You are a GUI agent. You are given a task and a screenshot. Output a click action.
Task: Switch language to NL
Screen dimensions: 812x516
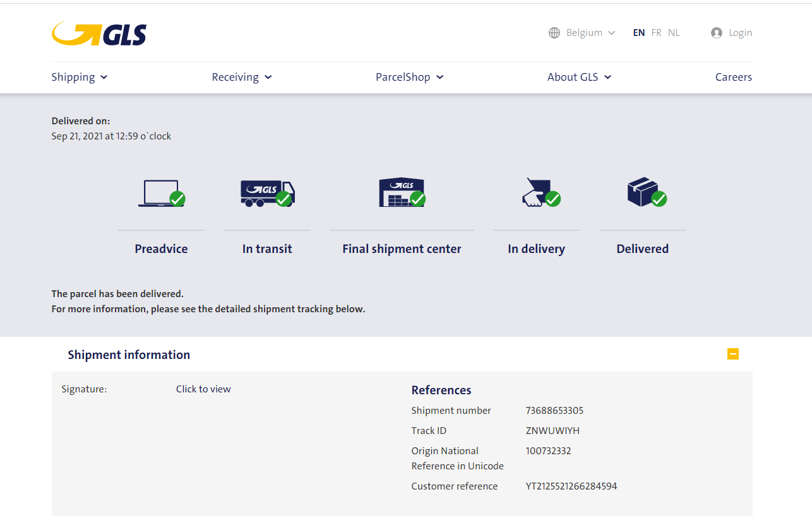pos(674,33)
